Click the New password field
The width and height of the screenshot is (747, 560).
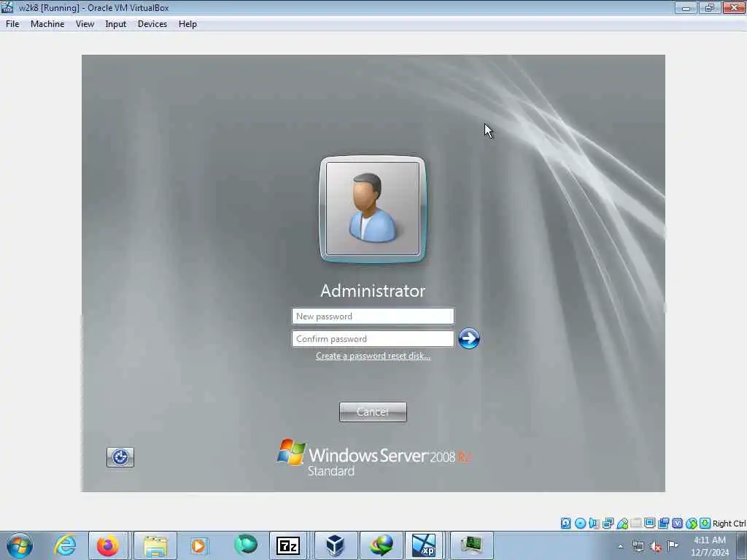tap(373, 316)
